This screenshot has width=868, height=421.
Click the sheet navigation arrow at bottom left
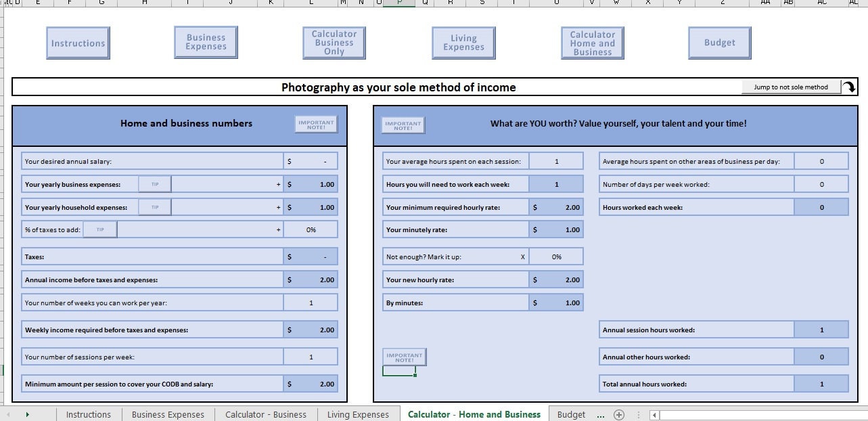[28, 414]
